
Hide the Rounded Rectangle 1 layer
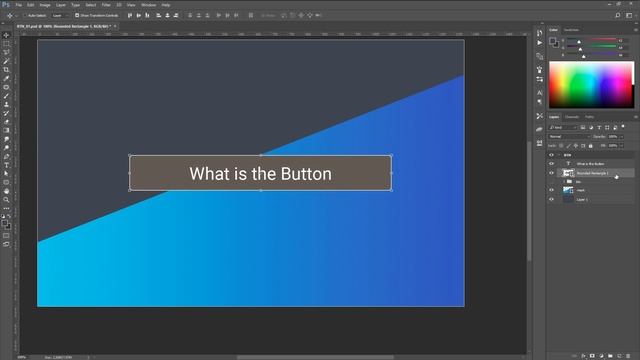point(551,173)
